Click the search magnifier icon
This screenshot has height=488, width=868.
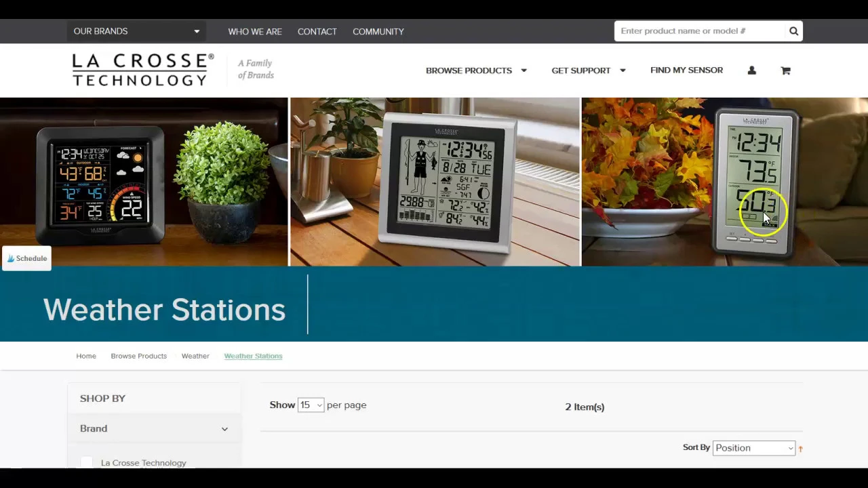793,31
